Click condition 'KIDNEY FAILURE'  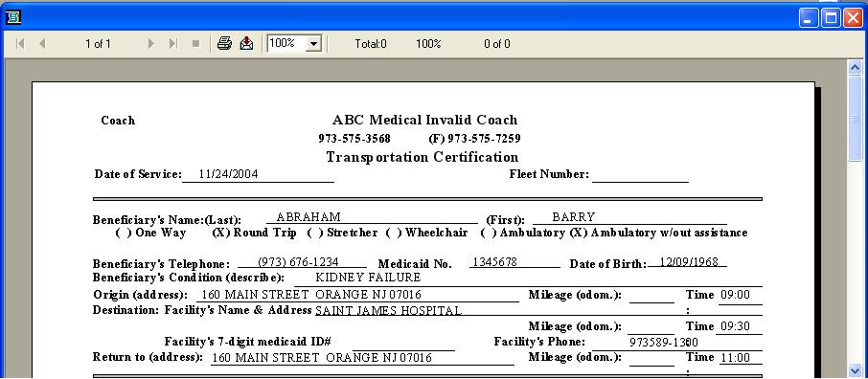coord(368,278)
